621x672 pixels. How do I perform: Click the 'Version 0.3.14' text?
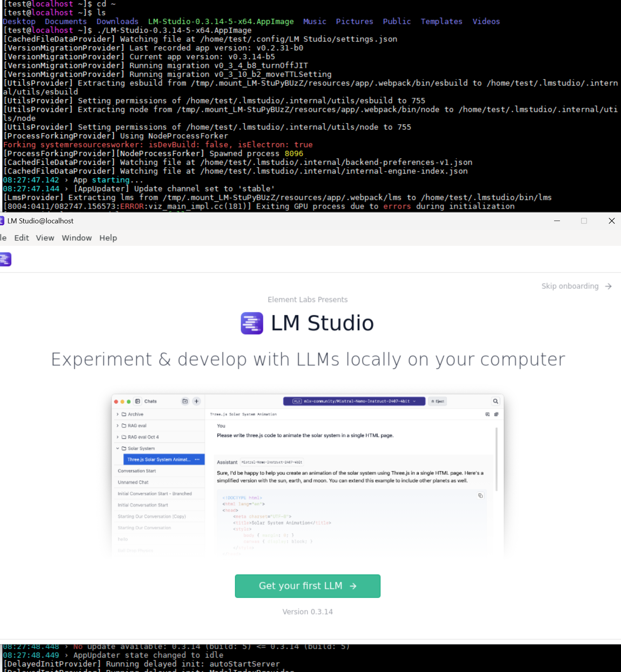[x=308, y=612]
